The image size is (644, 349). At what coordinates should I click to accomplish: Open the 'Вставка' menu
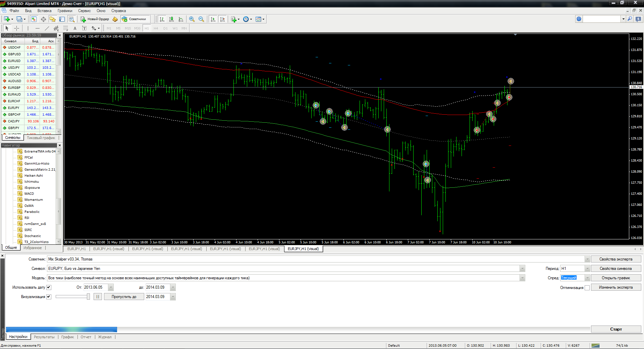[x=44, y=11]
